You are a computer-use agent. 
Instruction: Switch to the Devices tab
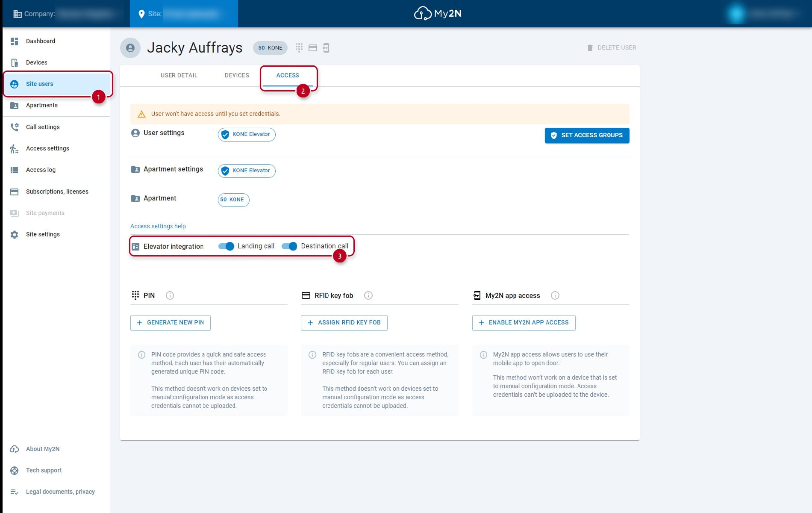coord(237,75)
